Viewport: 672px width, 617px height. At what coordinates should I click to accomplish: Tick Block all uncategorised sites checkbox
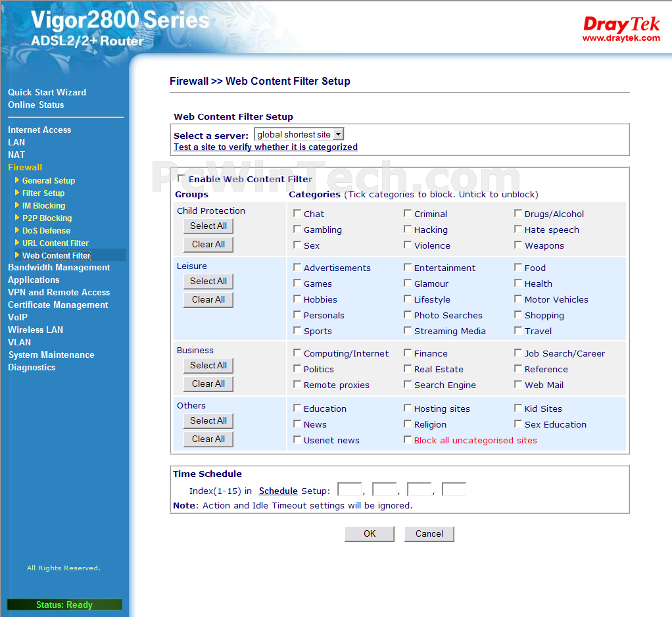point(408,439)
